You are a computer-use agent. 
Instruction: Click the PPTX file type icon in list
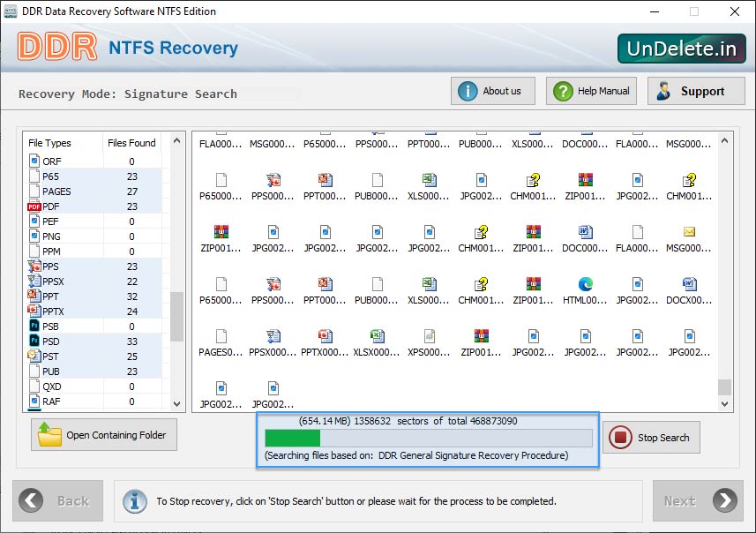[34, 311]
